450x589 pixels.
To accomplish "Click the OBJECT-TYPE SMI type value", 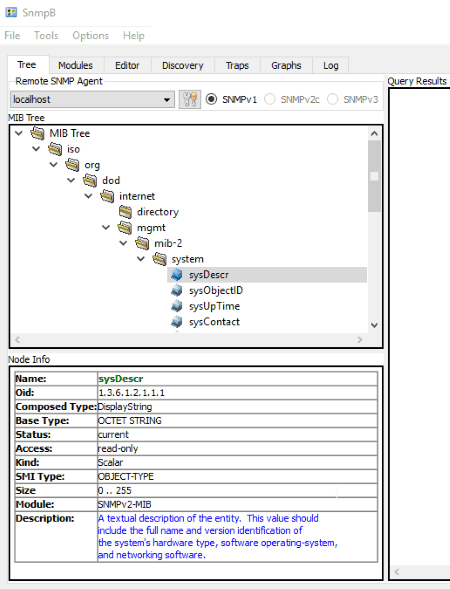I will (x=126, y=477).
